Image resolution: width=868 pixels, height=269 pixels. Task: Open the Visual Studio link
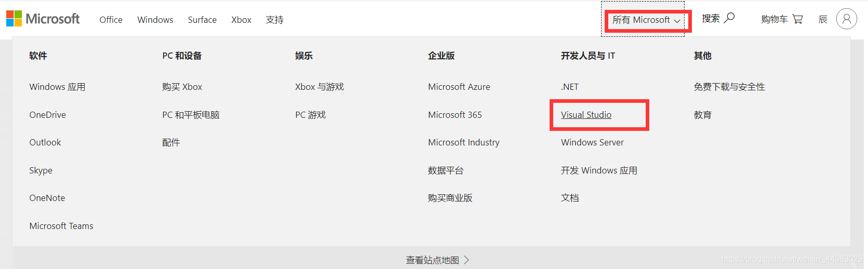tap(586, 115)
